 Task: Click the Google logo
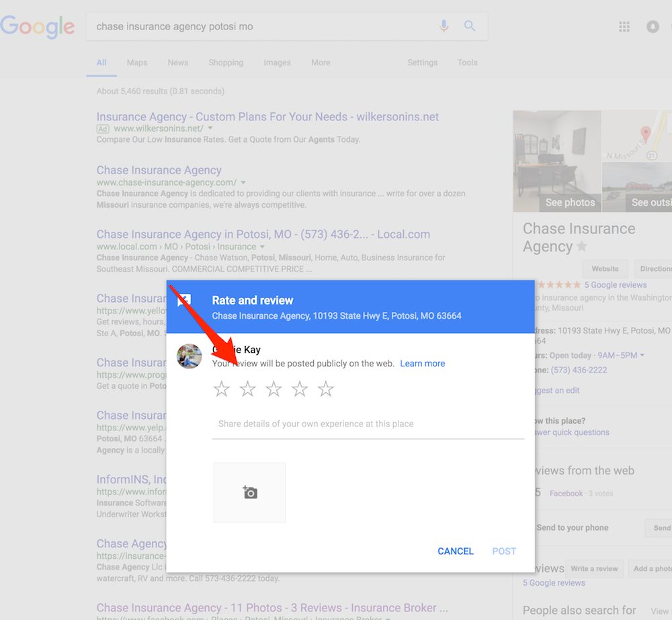(x=37, y=27)
